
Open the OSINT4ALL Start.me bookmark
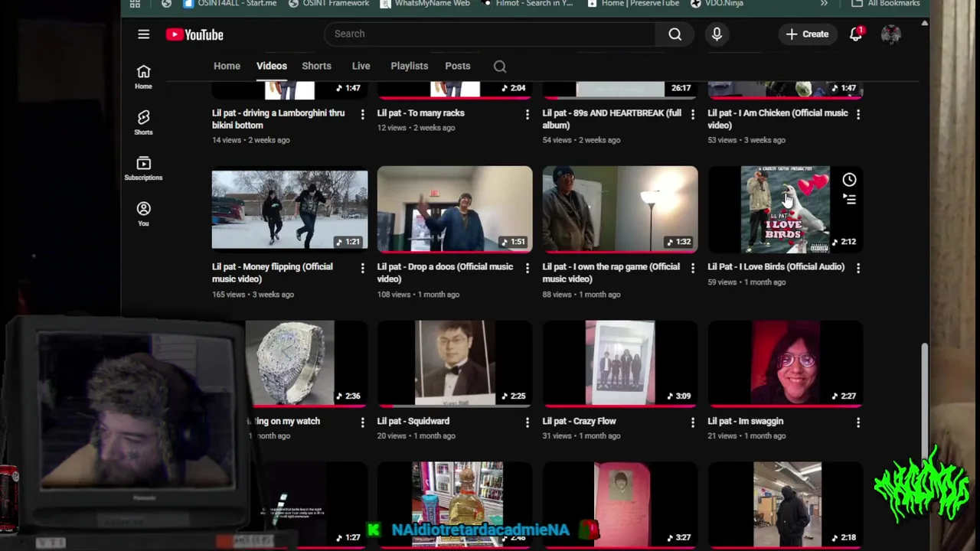[x=230, y=4]
